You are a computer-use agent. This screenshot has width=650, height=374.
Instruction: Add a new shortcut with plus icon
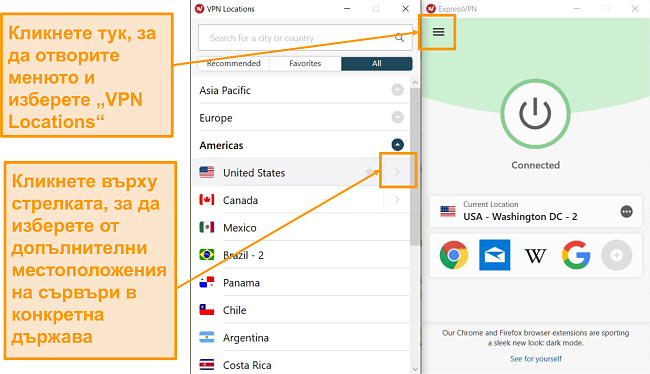(x=616, y=255)
